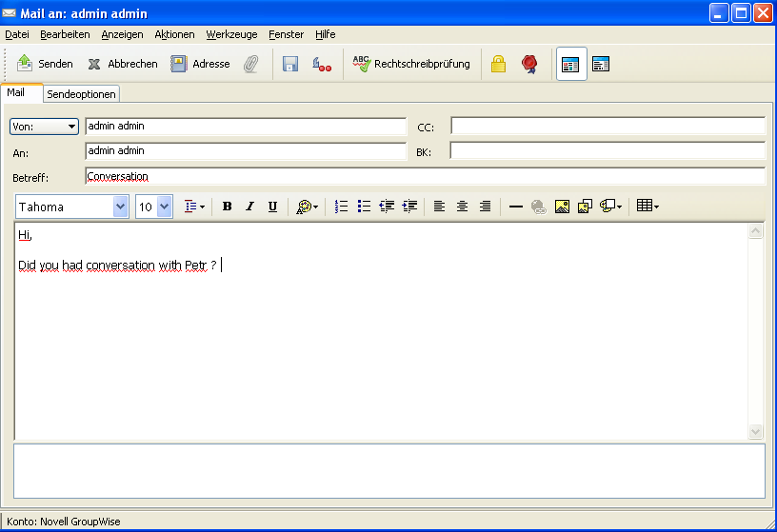777x532 pixels.
Task: Click the yellow padlock encrypt icon
Action: 498,64
